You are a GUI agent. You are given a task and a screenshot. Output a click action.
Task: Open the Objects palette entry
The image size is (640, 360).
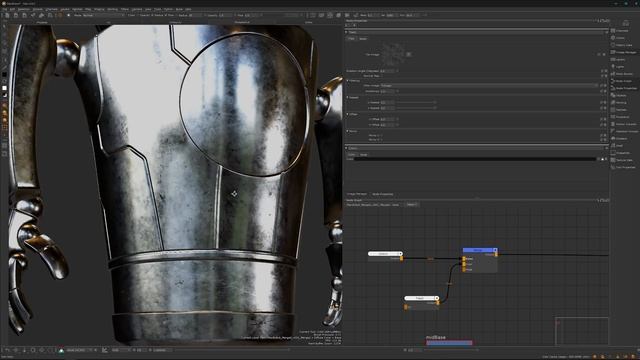(x=621, y=95)
